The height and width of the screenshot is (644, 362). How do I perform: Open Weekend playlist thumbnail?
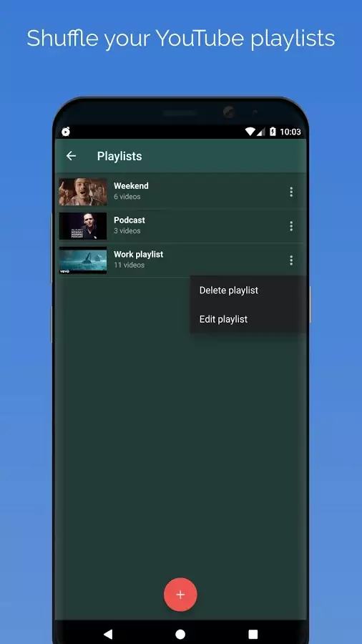click(83, 192)
